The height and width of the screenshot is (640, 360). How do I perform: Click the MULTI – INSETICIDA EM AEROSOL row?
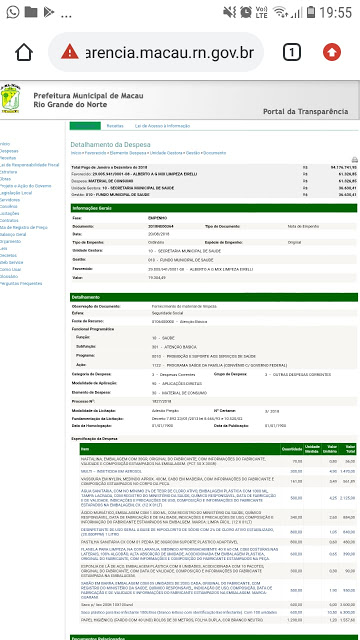pos(218,471)
